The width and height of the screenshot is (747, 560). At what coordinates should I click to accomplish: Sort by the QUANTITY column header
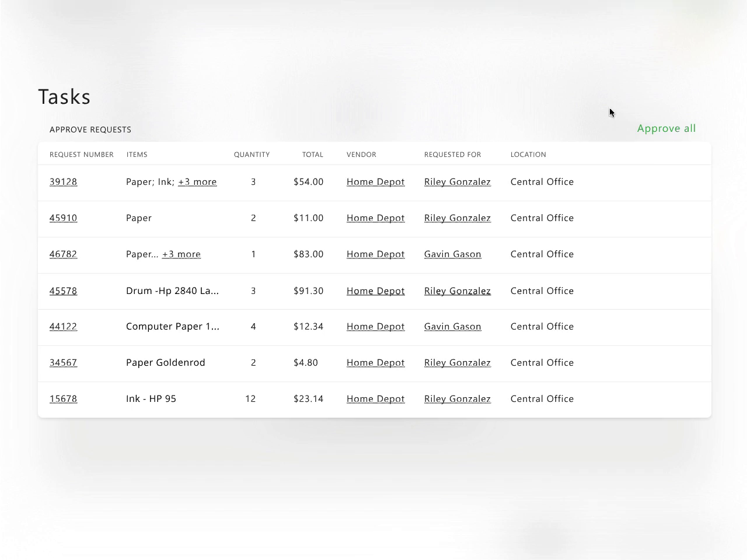pyautogui.click(x=252, y=154)
